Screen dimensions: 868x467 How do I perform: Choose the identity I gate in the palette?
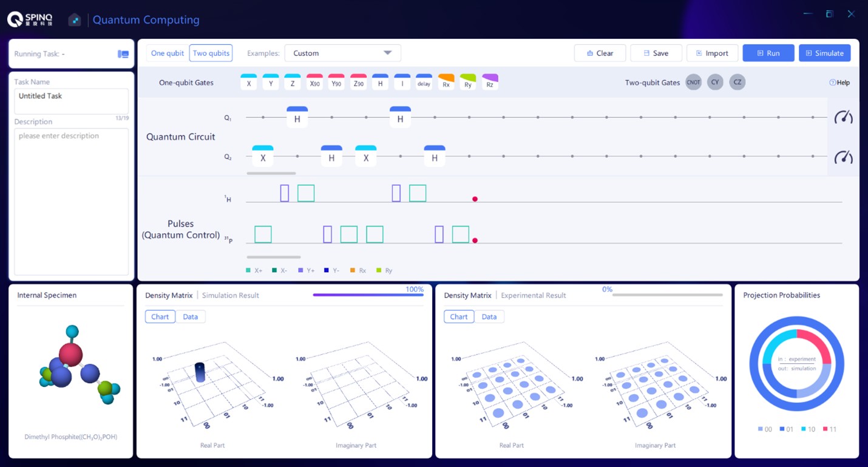click(402, 82)
